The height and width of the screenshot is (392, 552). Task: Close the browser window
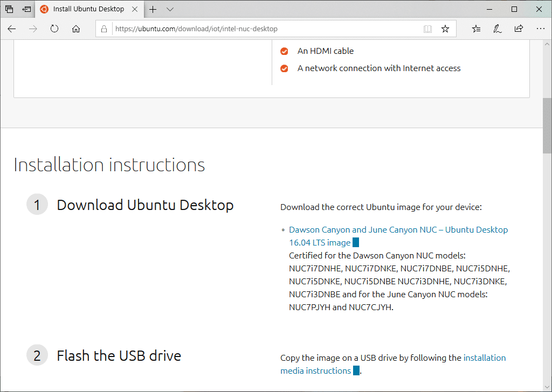[x=539, y=10]
